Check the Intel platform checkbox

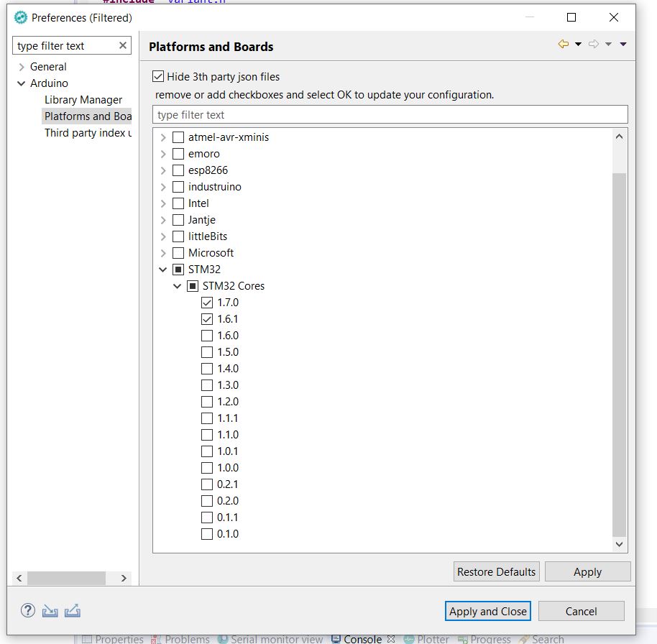point(178,203)
